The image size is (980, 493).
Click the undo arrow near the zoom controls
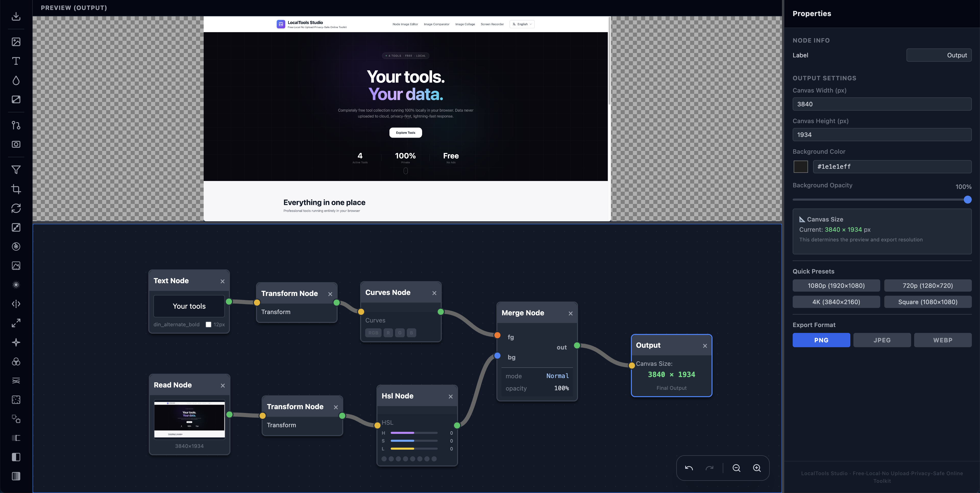(x=689, y=468)
